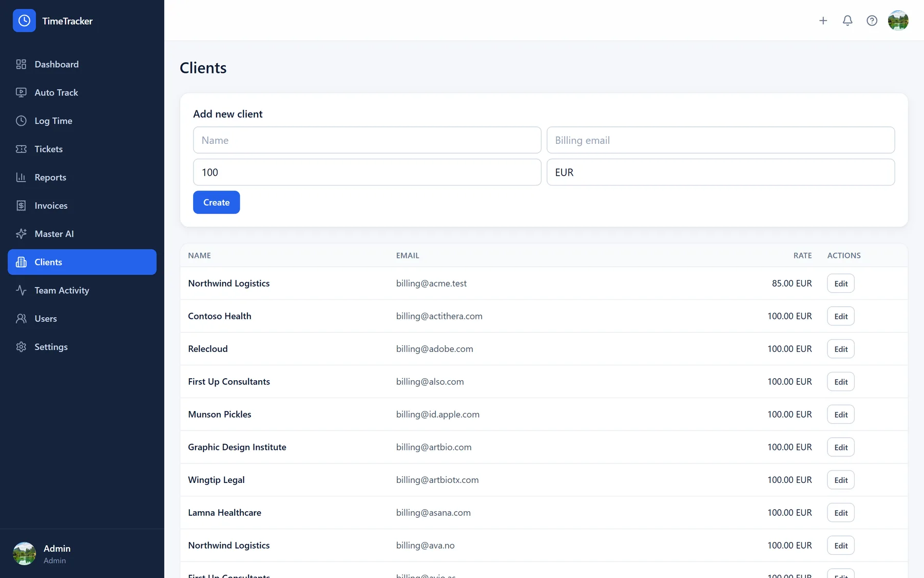Click the rate field containing 100
This screenshot has height=578, width=924.
pos(367,172)
